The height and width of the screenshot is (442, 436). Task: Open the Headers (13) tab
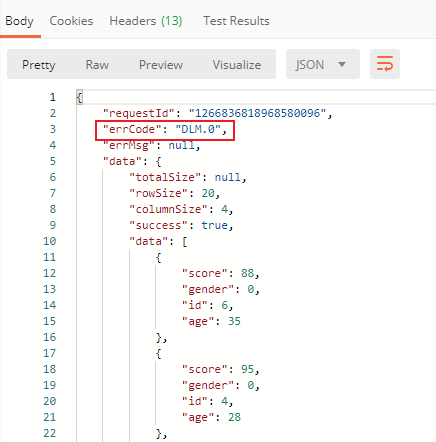(146, 21)
